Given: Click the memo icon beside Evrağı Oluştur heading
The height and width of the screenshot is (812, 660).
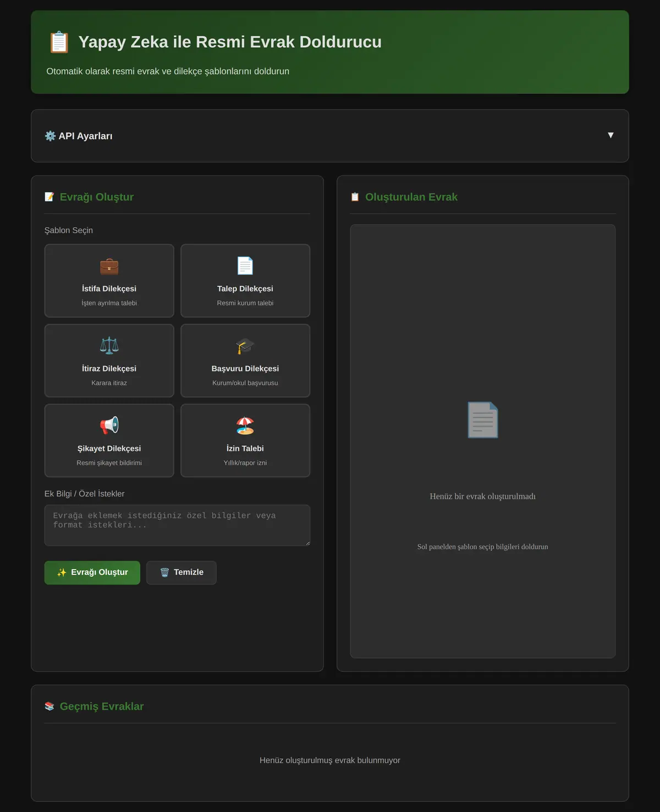Looking at the screenshot, I should pyautogui.click(x=50, y=197).
